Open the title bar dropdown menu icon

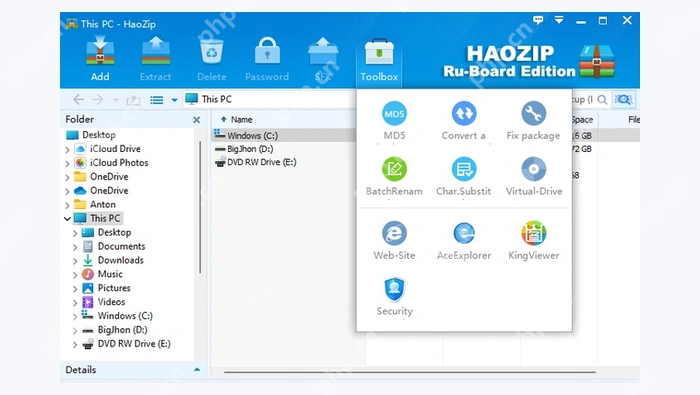(559, 20)
